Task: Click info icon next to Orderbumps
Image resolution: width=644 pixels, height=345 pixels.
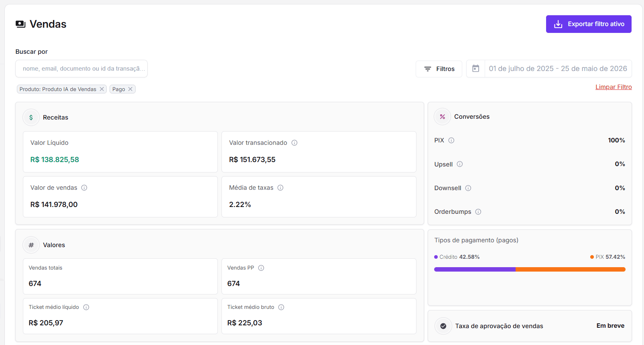Action: pyautogui.click(x=478, y=212)
